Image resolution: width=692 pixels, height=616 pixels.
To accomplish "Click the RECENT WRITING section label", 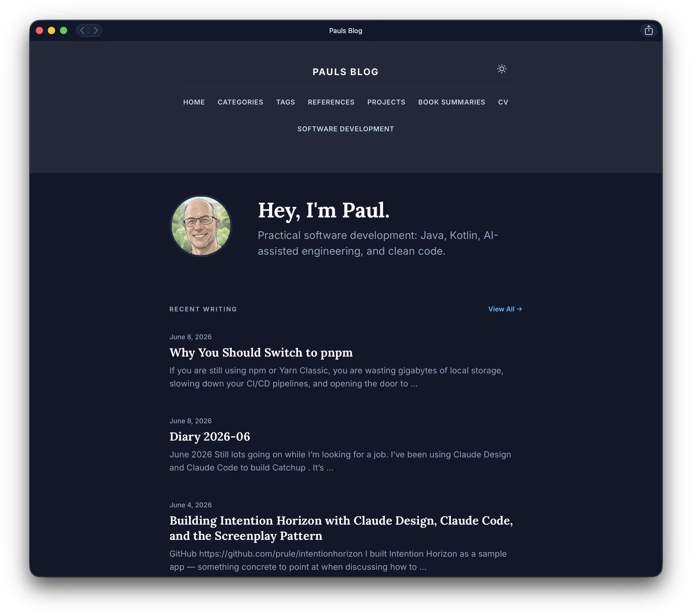I will click(x=203, y=309).
